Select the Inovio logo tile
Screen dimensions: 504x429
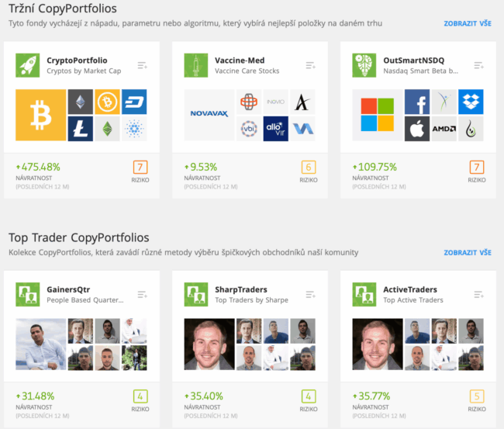pyautogui.click(x=276, y=102)
